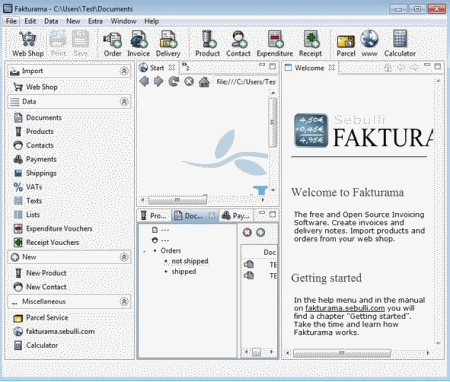Go forward in the Start browser
450x382 pixels.
(158, 81)
